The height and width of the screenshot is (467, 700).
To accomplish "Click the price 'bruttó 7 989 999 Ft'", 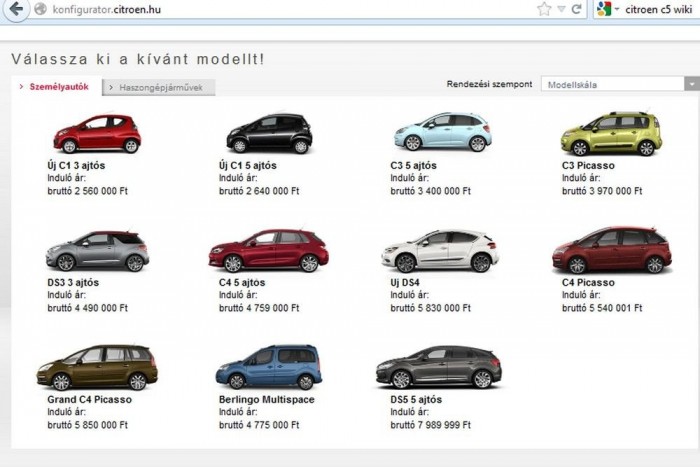I will point(430,425).
